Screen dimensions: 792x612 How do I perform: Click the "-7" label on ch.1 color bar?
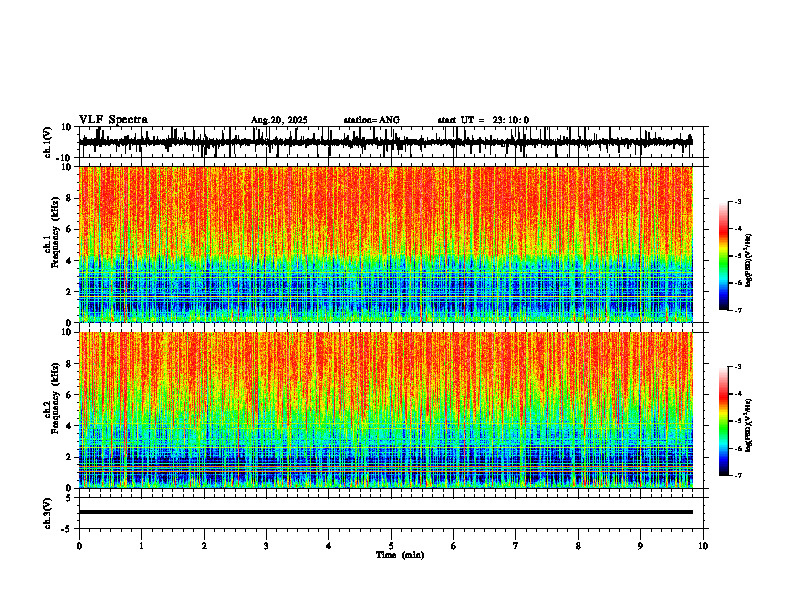[x=738, y=310]
